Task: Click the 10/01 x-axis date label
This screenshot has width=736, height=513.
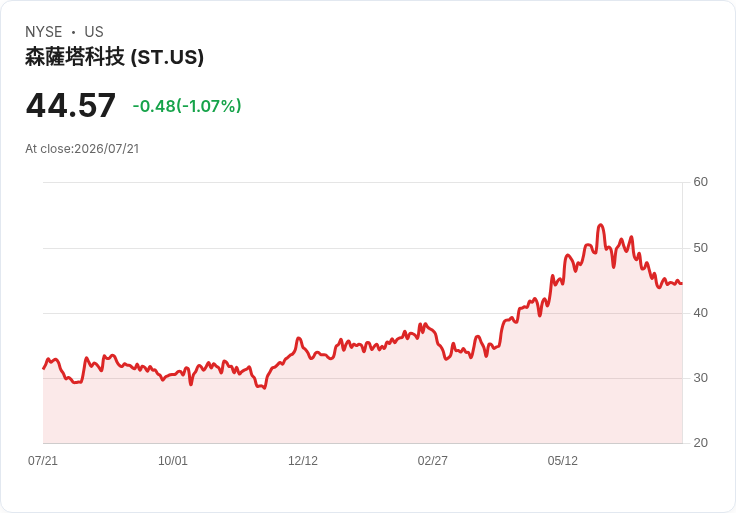Action: [173, 460]
